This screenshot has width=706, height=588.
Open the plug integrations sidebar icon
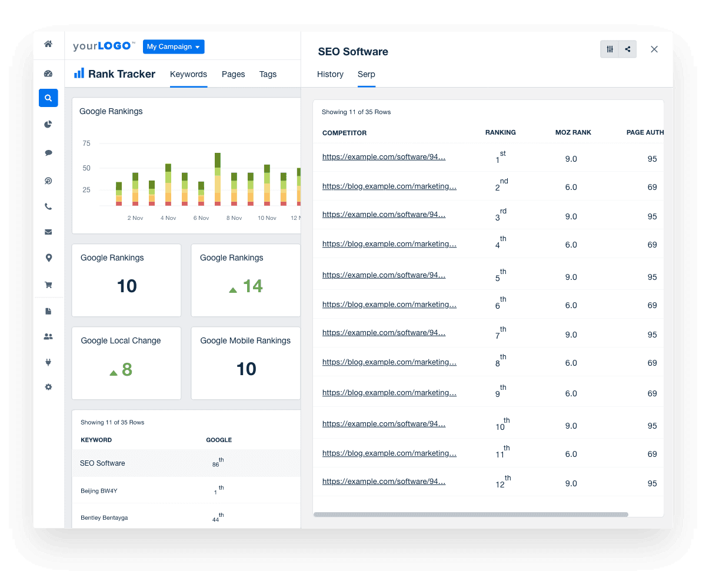(48, 362)
